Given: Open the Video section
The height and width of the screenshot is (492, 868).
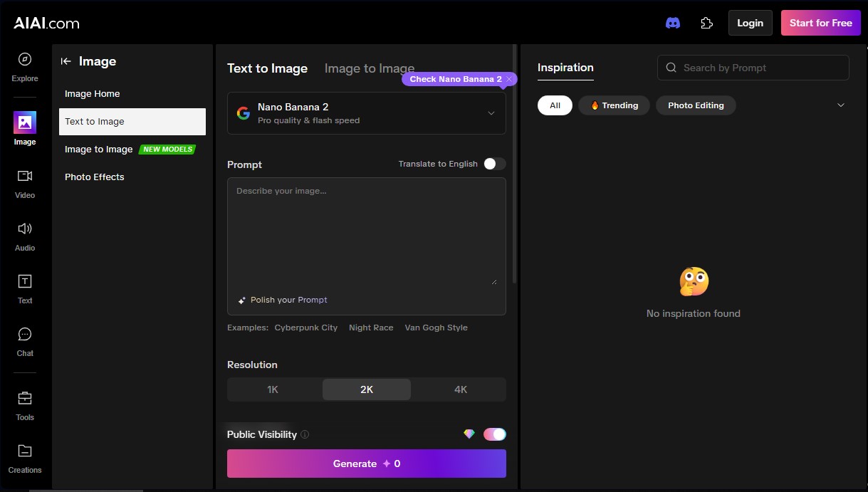Looking at the screenshot, I should pyautogui.click(x=24, y=182).
